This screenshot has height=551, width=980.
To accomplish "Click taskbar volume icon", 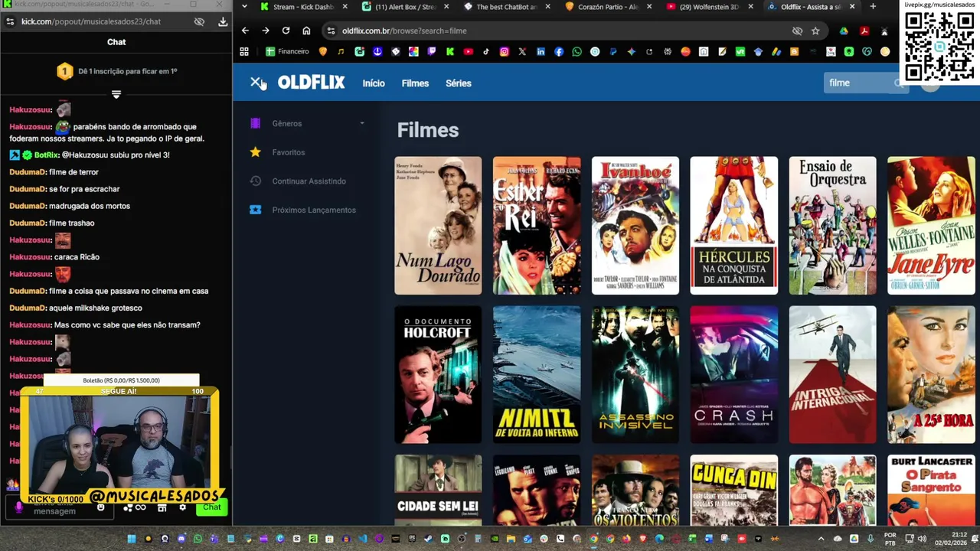I will click(922, 539).
